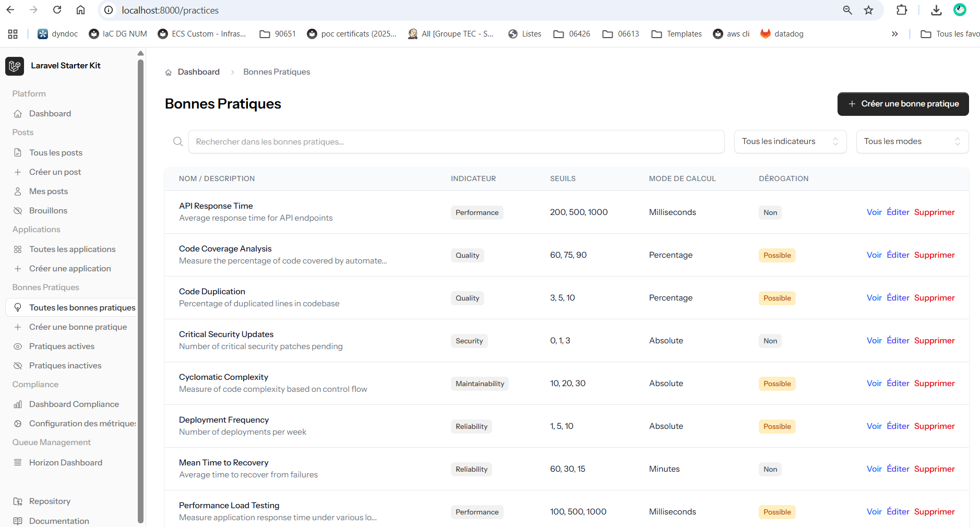Image resolution: width=980 pixels, height=527 pixels.
Task: Open apps grid icon in bookmarks bar
Action: pyautogui.click(x=13, y=34)
